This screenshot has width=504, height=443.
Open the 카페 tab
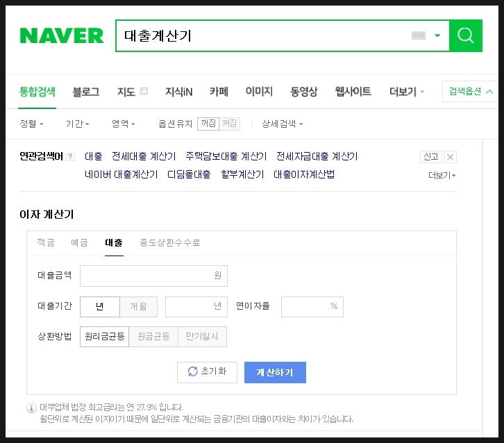pyautogui.click(x=219, y=92)
